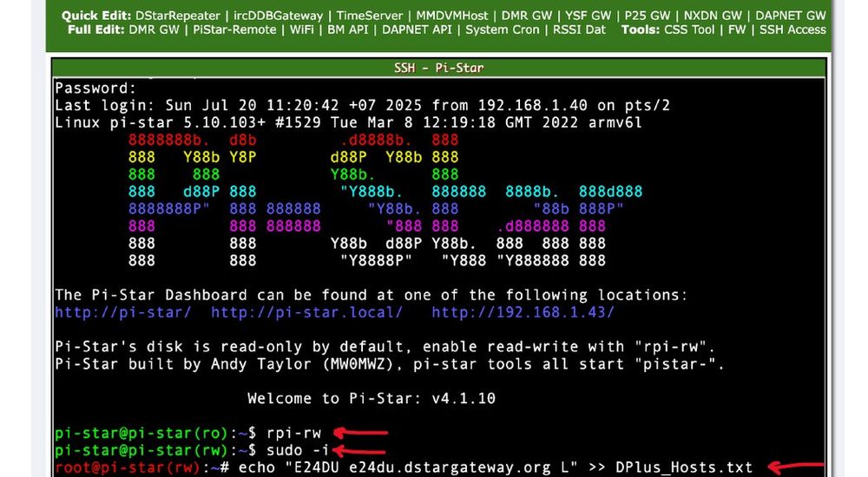Open SSH Access tool link

pyautogui.click(x=792, y=29)
